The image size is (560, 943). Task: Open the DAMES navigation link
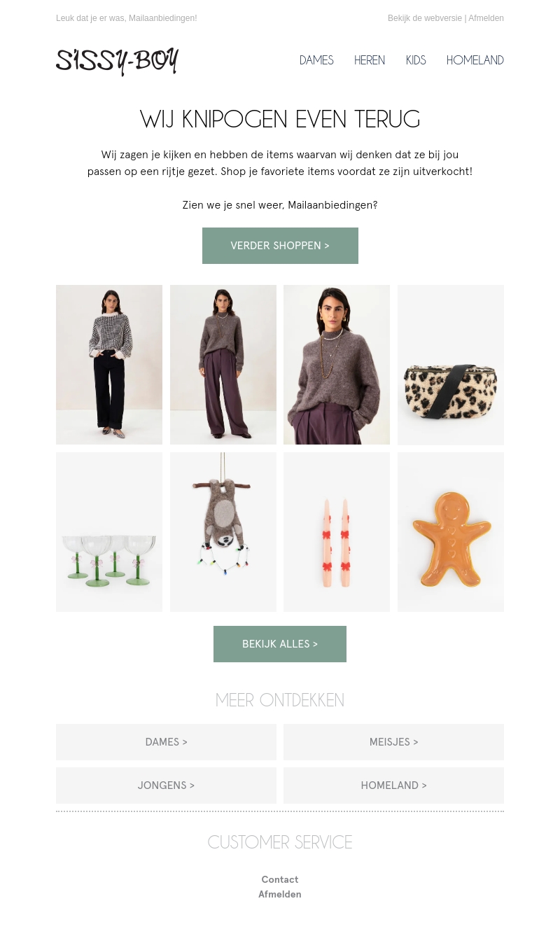(316, 60)
